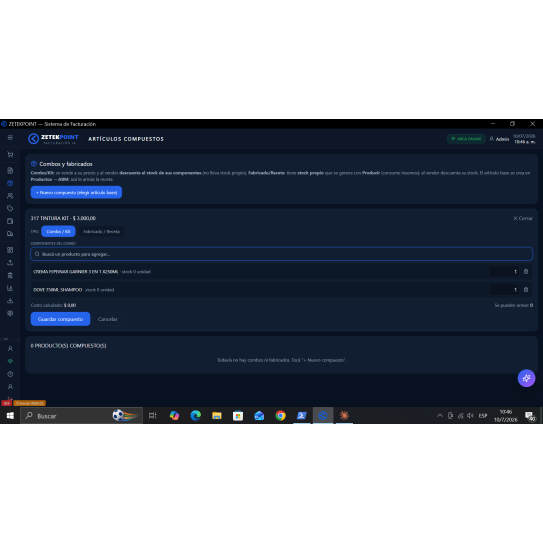Click the user icon below the clock icon
This screenshot has height=543, width=543.
point(10,386)
